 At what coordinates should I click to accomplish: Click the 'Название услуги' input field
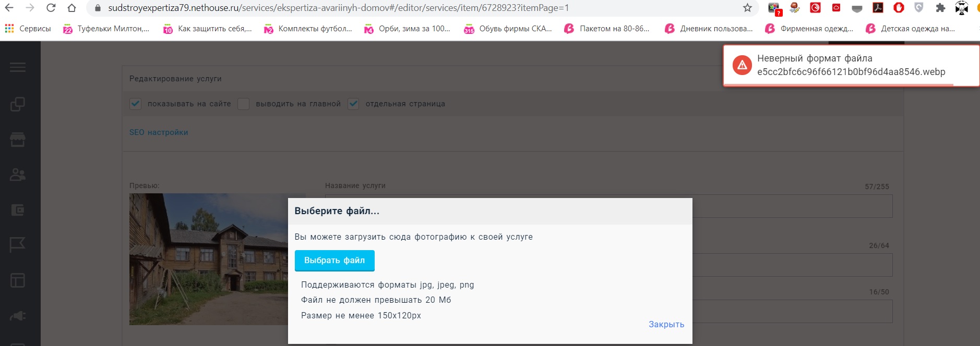[x=792, y=206]
